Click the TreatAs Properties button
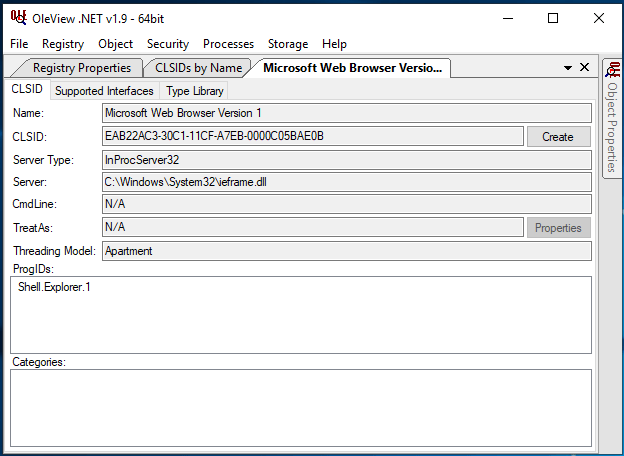This screenshot has width=624, height=456. pyautogui.click(x=559, y=228)
